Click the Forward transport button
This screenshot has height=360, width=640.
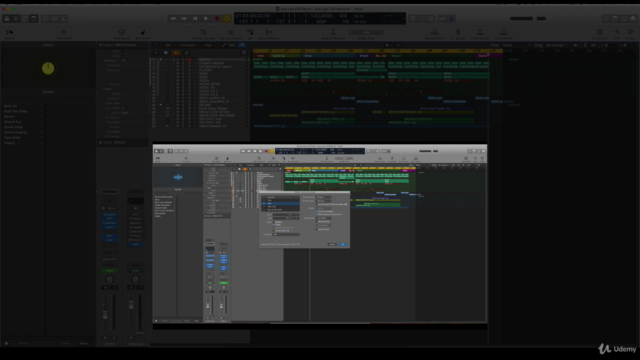184,18
